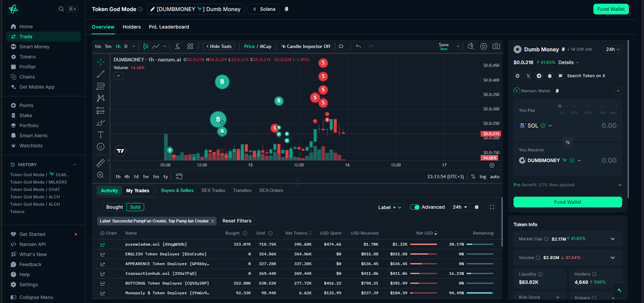Deselect the Sold filter
The image size is (644, 303).
pos(135,207)
